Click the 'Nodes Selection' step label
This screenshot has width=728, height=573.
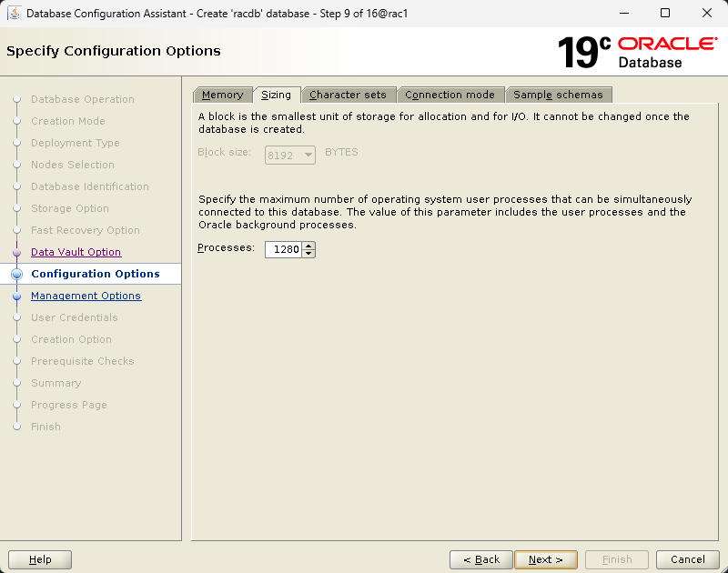tap(73, 165)
